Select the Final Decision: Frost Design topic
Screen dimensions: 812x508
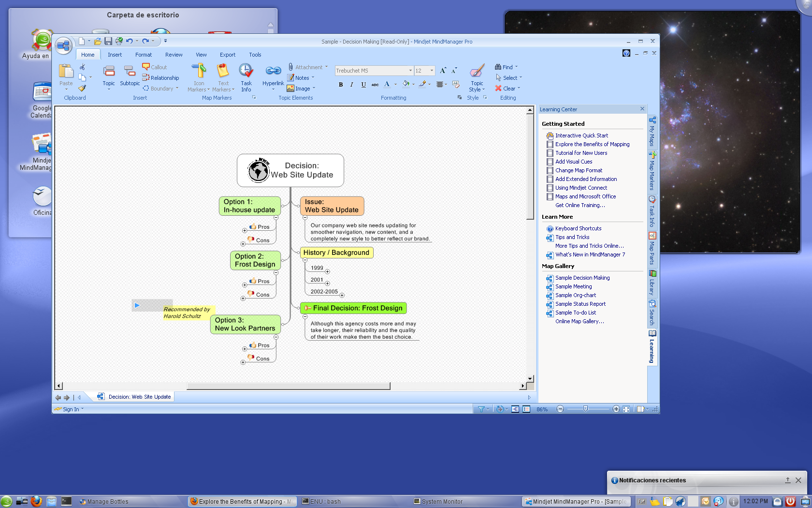pos(353,308)
